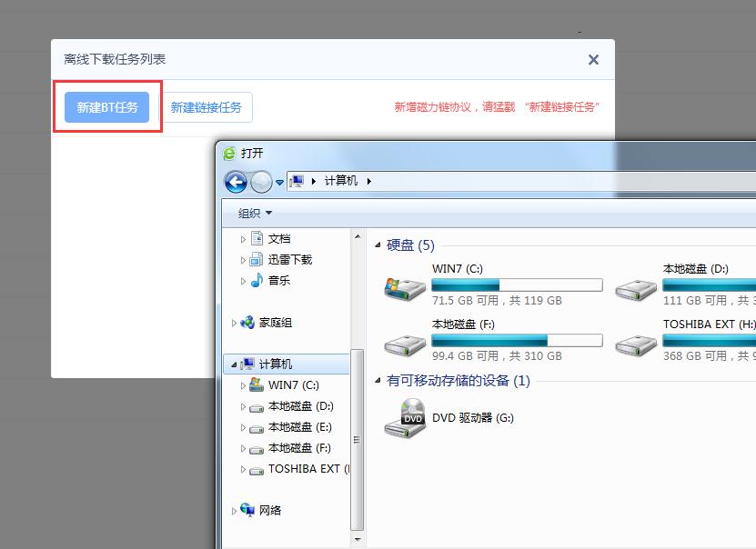Image resolution: width=756 pixels, height=549 pixels.
Task: Click the 有可移动存储的设备 (1) header
Action: (459, 381)
